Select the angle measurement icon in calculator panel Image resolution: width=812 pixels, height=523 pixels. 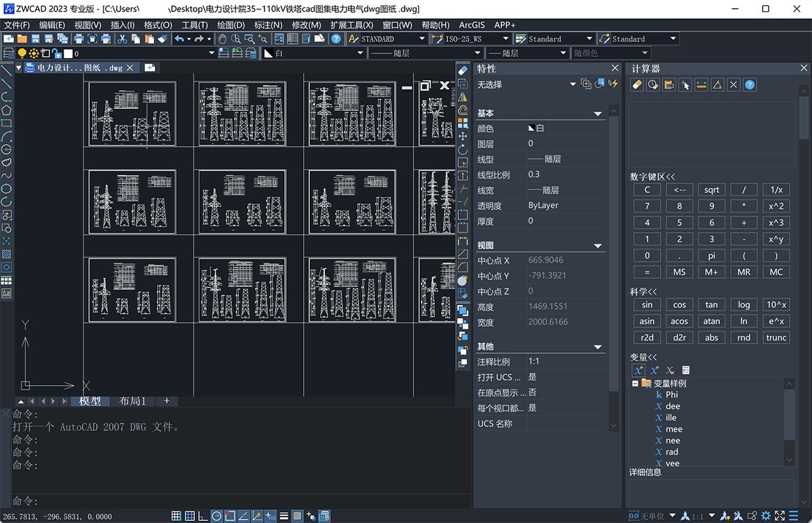point(717,85)
